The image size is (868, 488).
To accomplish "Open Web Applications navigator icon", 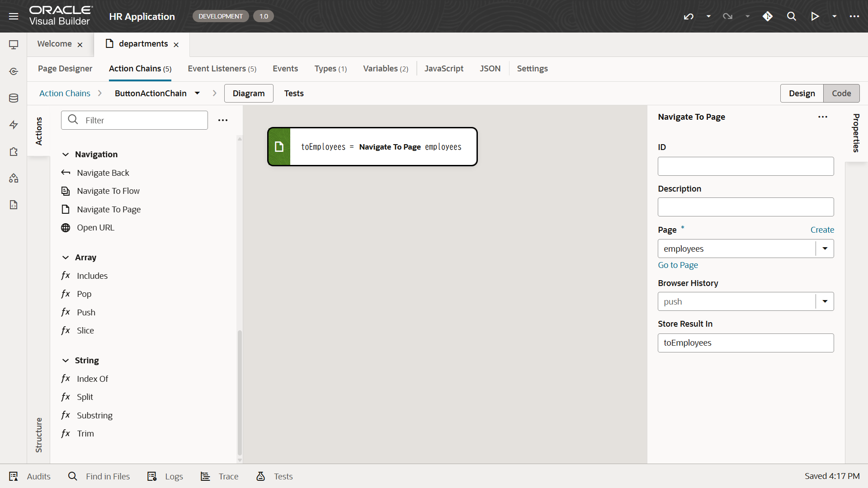I will [14, 45].
